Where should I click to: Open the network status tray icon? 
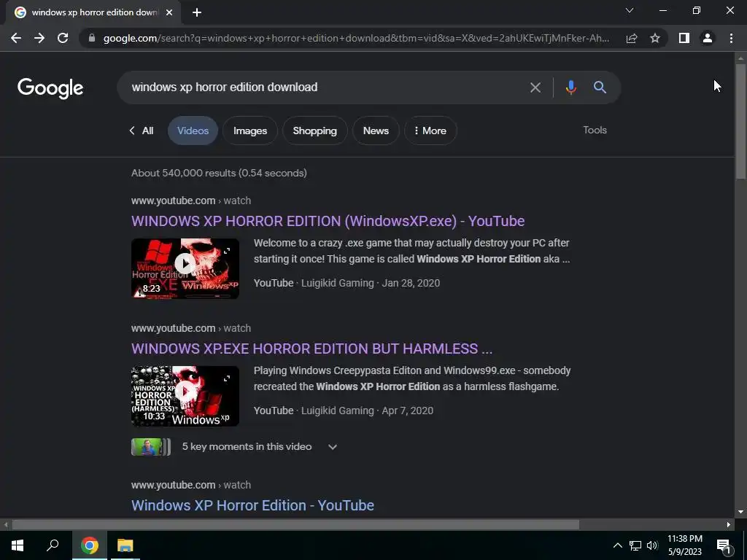(x=635, y=545)
